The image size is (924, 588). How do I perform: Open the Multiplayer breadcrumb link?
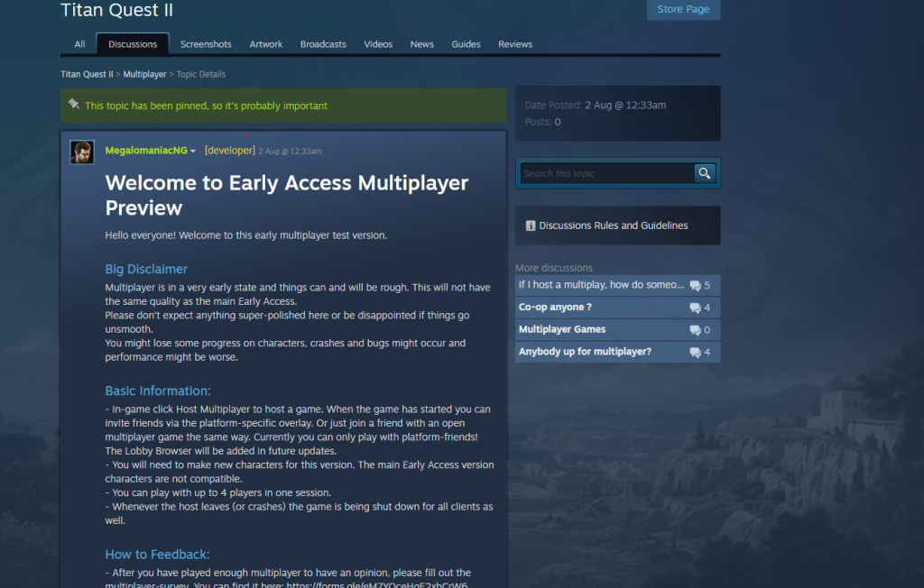point(144,74)
